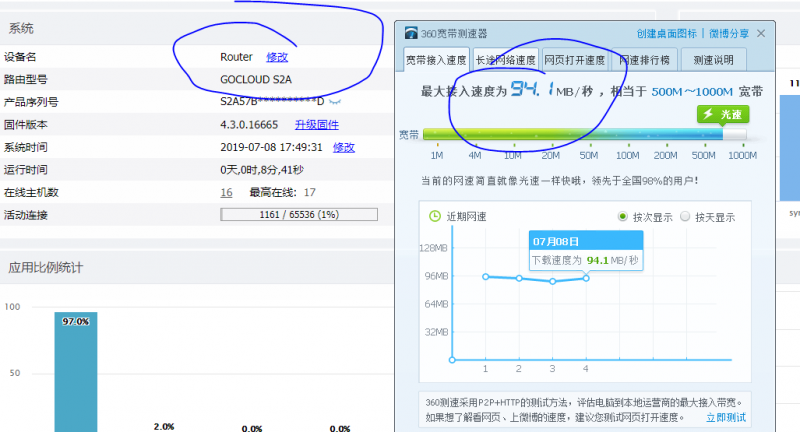This screenshot has height=432, width=800.
Task: Open the online hosts count 16 link
Action: coord(226,192)
